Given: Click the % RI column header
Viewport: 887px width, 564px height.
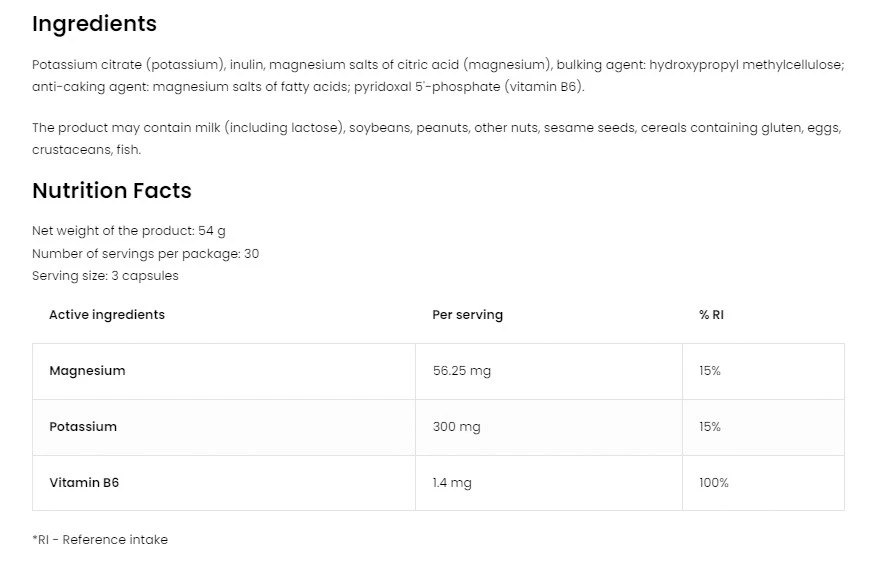Looking at the screenshot, I should 711,314.
